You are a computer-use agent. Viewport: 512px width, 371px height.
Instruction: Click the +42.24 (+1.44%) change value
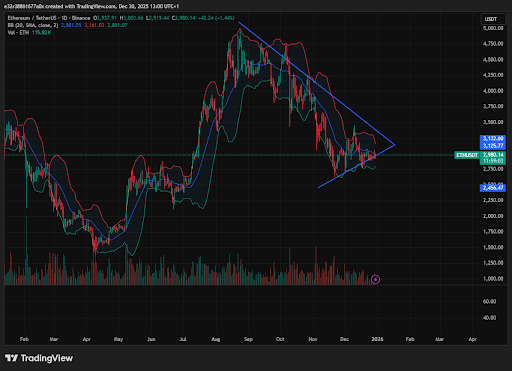(216, 18)
